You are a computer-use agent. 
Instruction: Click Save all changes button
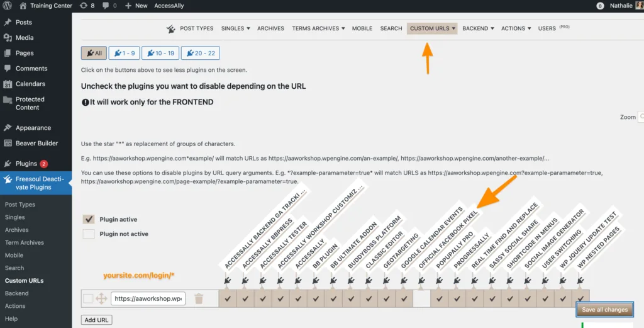pyautogui.click(x=604, y=310)
